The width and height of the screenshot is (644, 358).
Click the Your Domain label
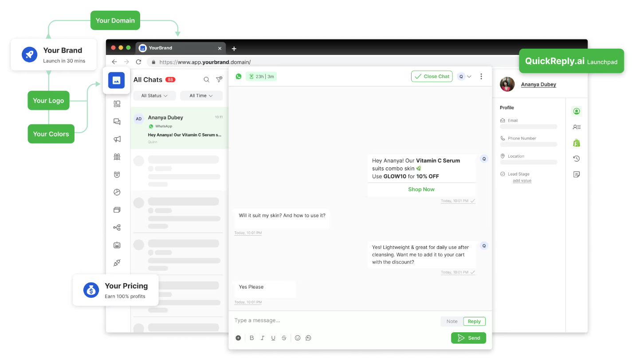pos(115,20)
